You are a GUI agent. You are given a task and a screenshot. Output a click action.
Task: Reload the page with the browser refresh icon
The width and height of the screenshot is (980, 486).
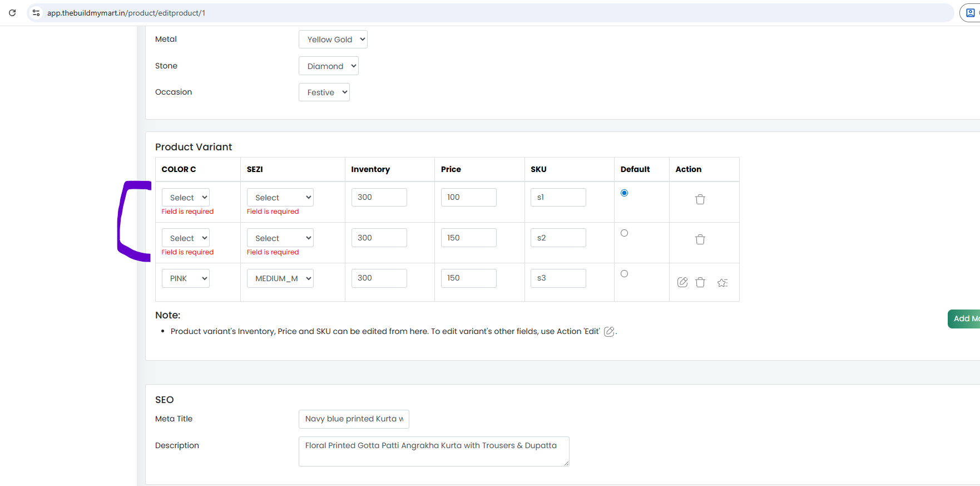[12, 13]
